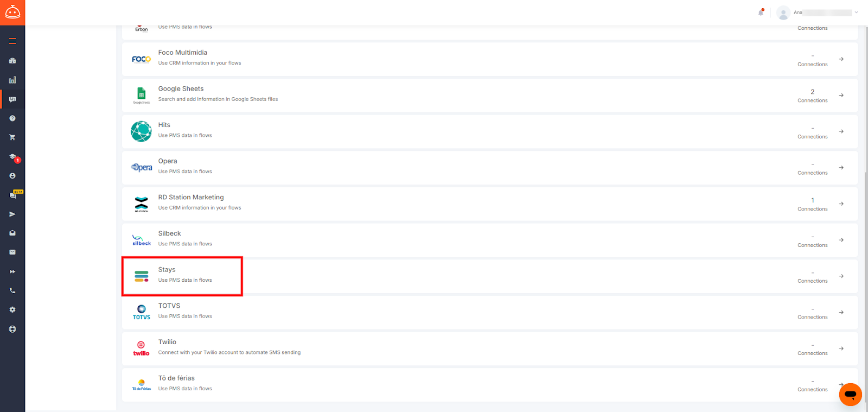The image size is (868, 412).
Task: Select the TOTVS title
Action: (x=169, y=306)
